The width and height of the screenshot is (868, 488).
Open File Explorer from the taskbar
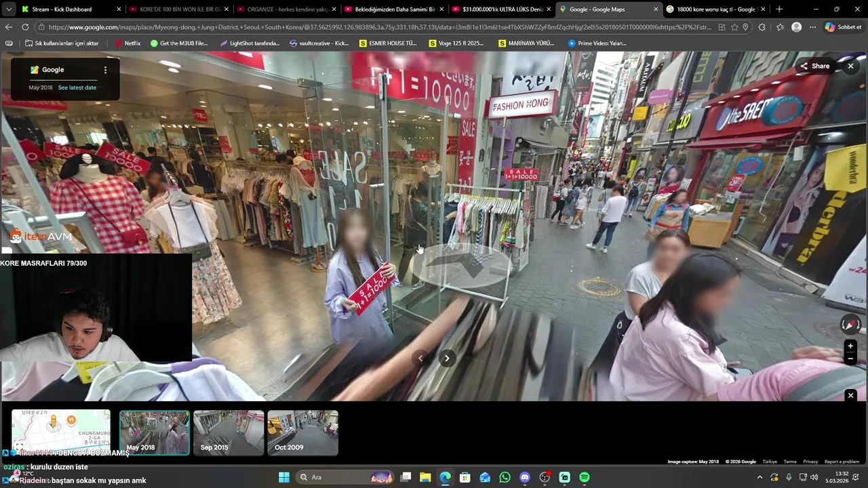pyautogui.click(x=425, y=477)
